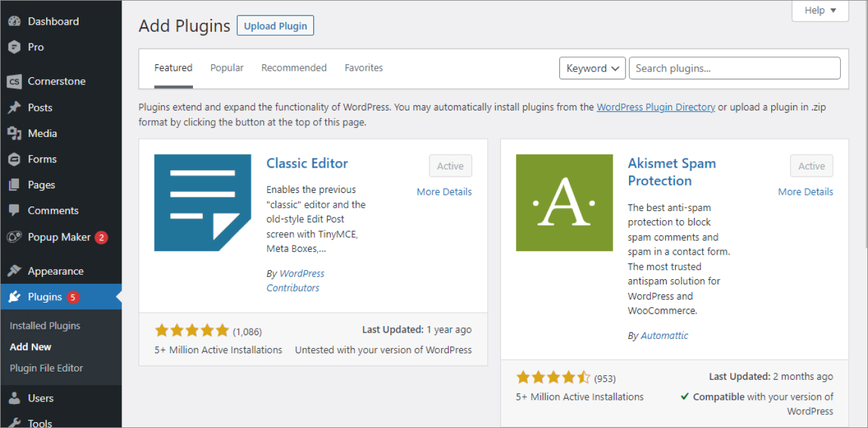
Task: Switch to the Favorites tab
Action: click(x=364, y=68)
